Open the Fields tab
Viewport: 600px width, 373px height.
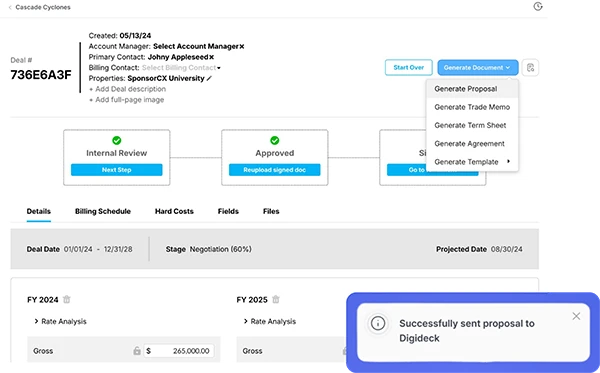click(228, 211)
